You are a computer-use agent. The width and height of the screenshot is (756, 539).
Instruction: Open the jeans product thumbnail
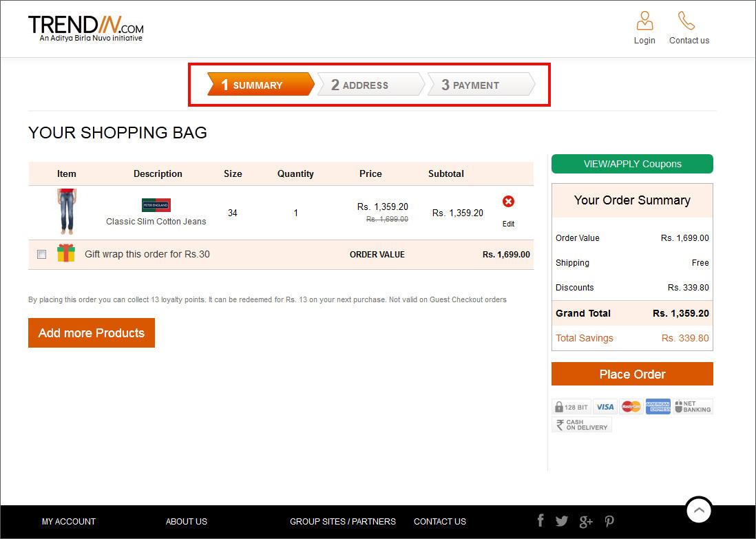(67, 212)
